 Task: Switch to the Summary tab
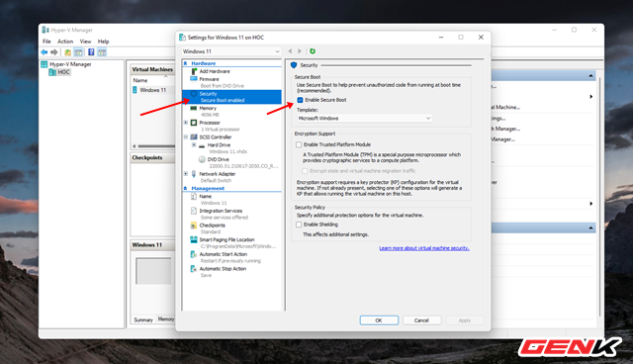143,319
